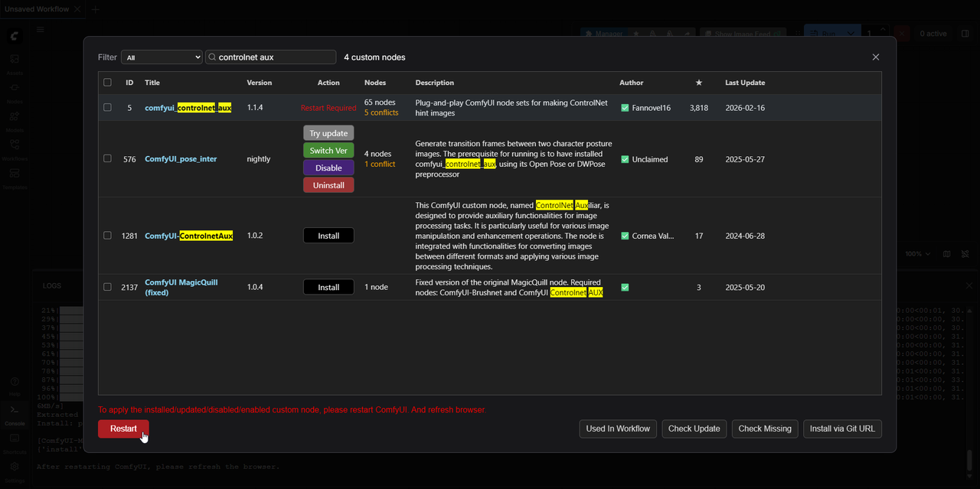The image size is (980, 489).
Task: Sort by the Author column header
Action: point(632,83)
